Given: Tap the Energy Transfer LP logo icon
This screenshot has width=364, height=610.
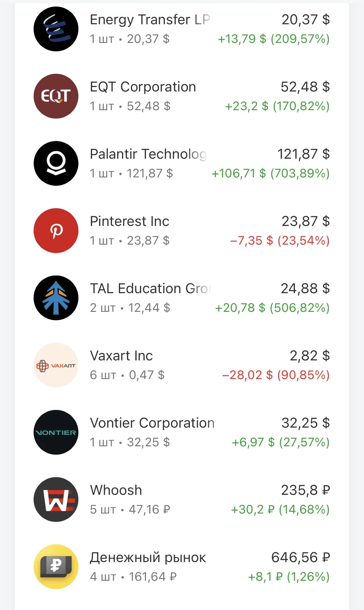Looking at the screenshot, I should pos(56,29).
